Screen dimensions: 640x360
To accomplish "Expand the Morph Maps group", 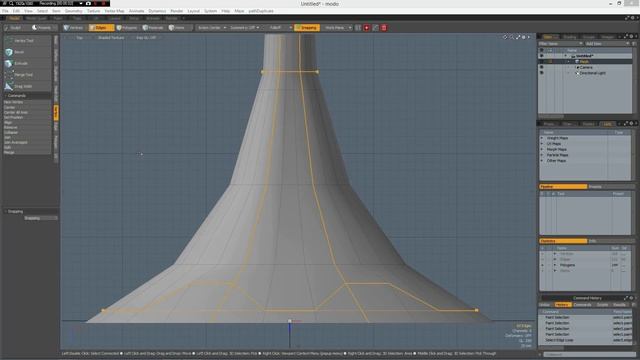I will 542,149.
